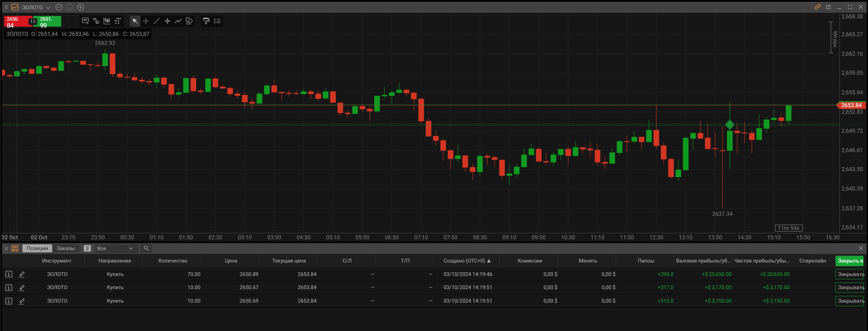Sort by the Комиссии column header
Viewport: 868px width, 331px height.
coord(530,261)
